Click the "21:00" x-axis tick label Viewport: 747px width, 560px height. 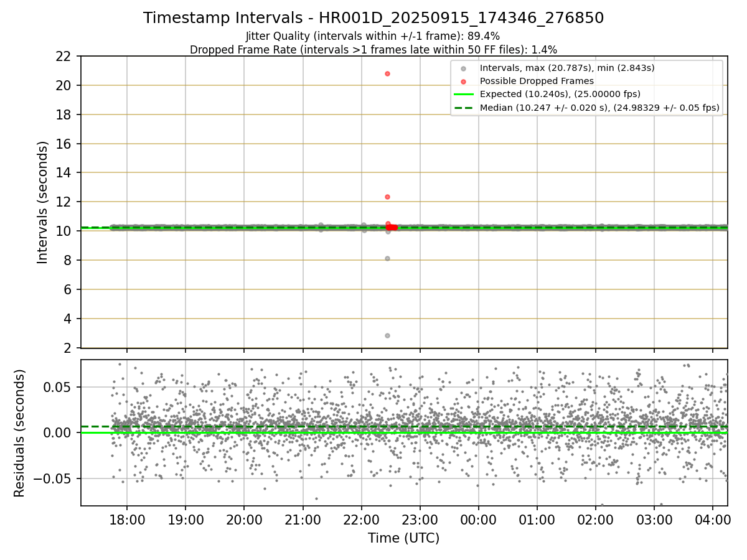303,519
